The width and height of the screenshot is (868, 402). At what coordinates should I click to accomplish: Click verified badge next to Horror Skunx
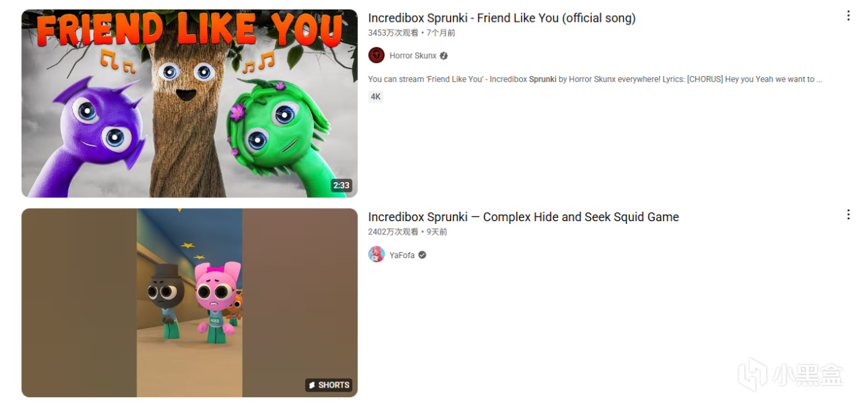[444, 56]
